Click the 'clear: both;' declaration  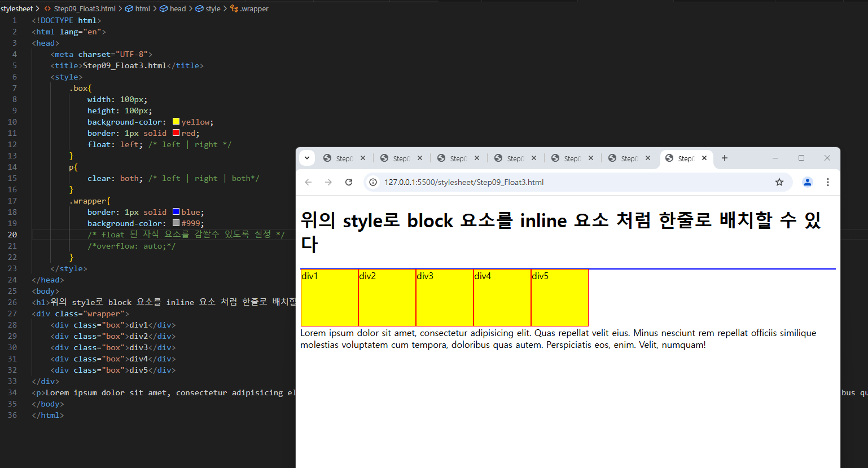point(115,178)
